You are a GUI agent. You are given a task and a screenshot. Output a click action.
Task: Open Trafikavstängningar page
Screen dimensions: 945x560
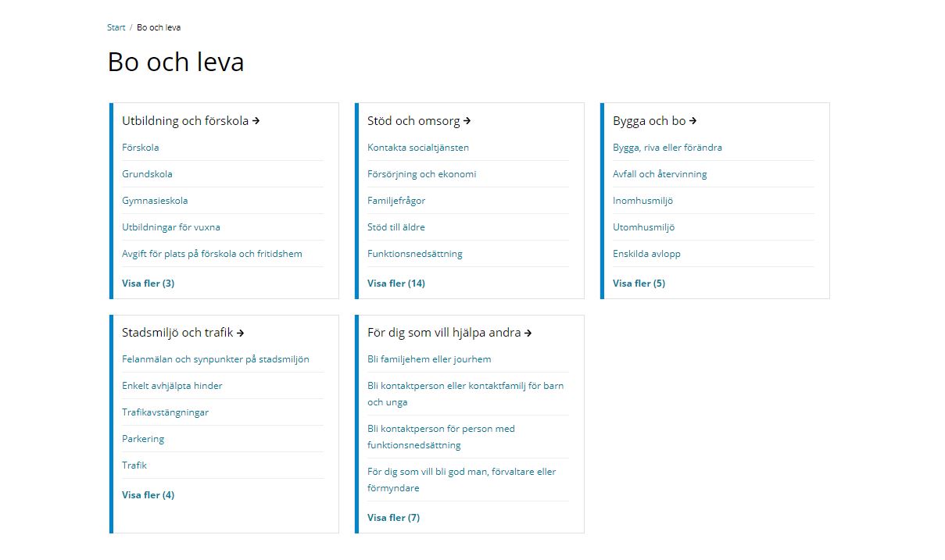coord(165,412)
